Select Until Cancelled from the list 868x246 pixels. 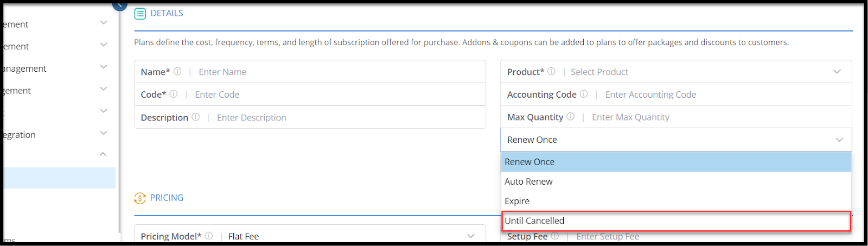676,220
